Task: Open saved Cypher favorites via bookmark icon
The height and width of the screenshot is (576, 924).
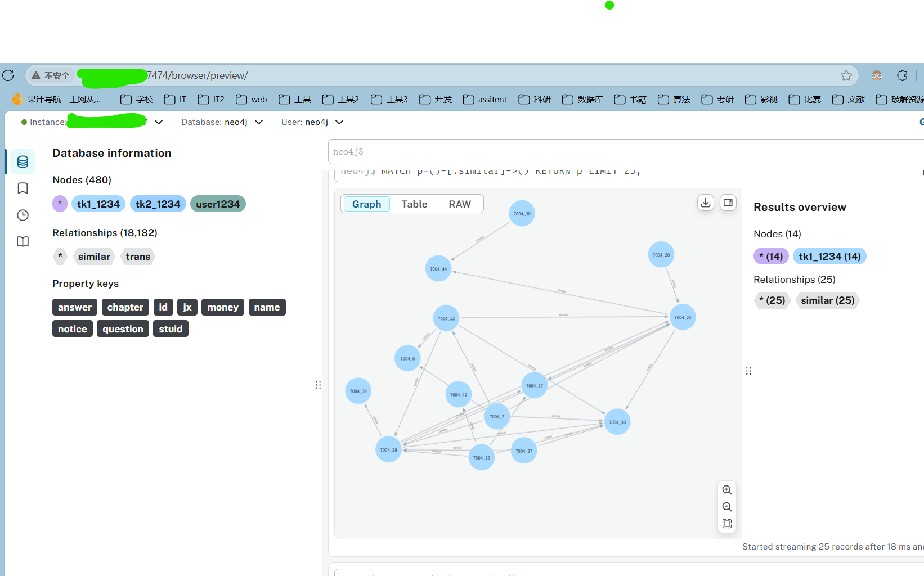Action: pyautogui.click(x=23, y=188)
